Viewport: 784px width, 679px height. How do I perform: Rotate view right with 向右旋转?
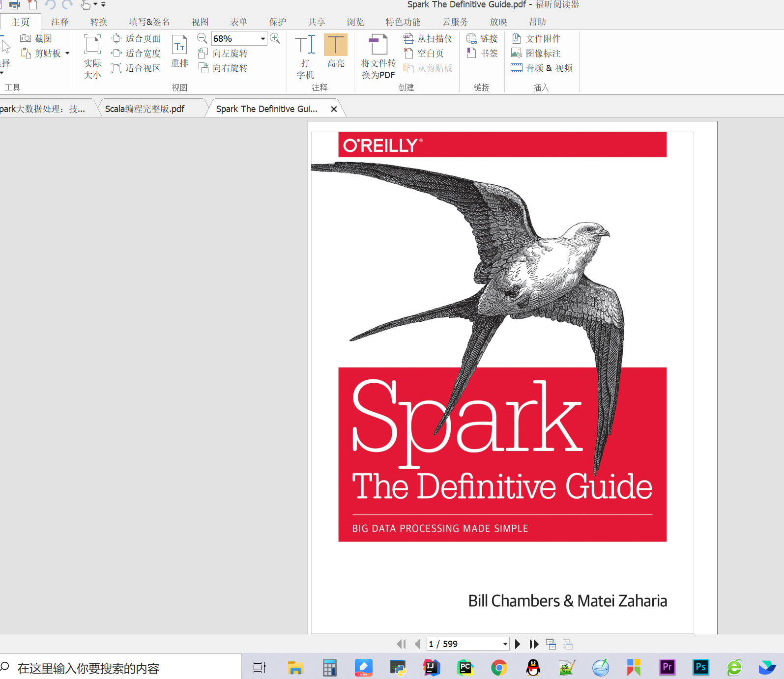point(223,68)
